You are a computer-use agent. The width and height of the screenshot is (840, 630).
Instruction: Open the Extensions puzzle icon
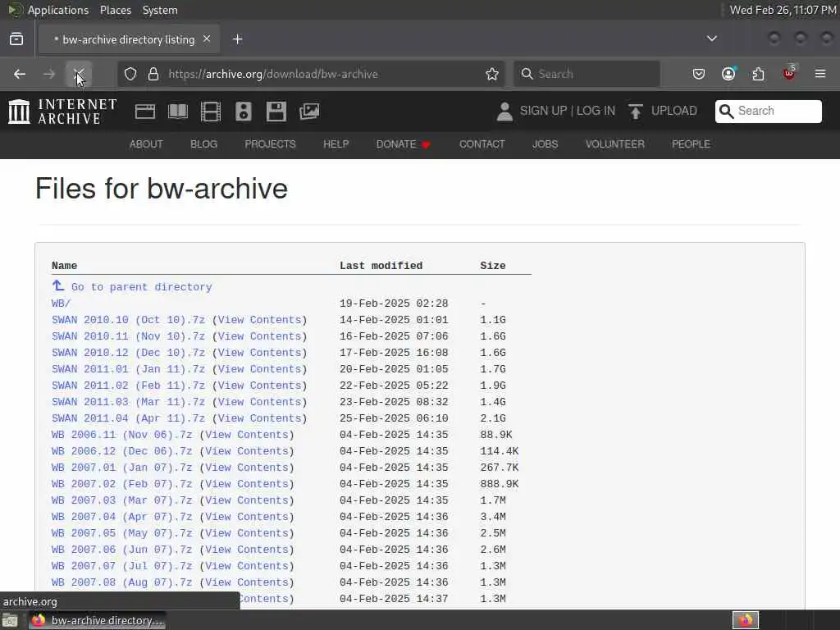[x=759, y=74]
